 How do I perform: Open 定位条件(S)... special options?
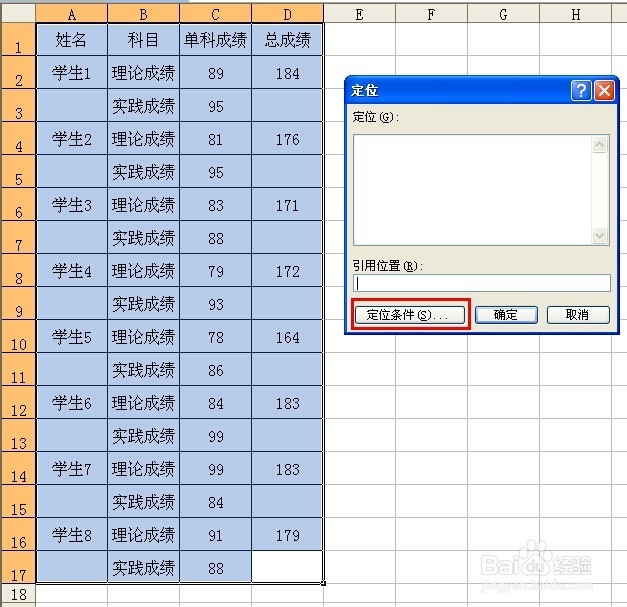410,315
